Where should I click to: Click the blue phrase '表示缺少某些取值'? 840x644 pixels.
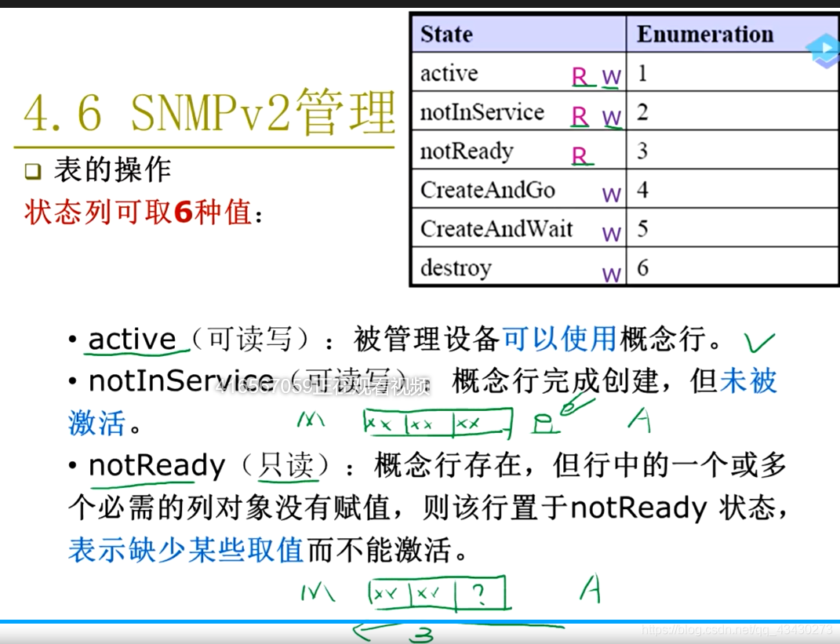(186, 550)
